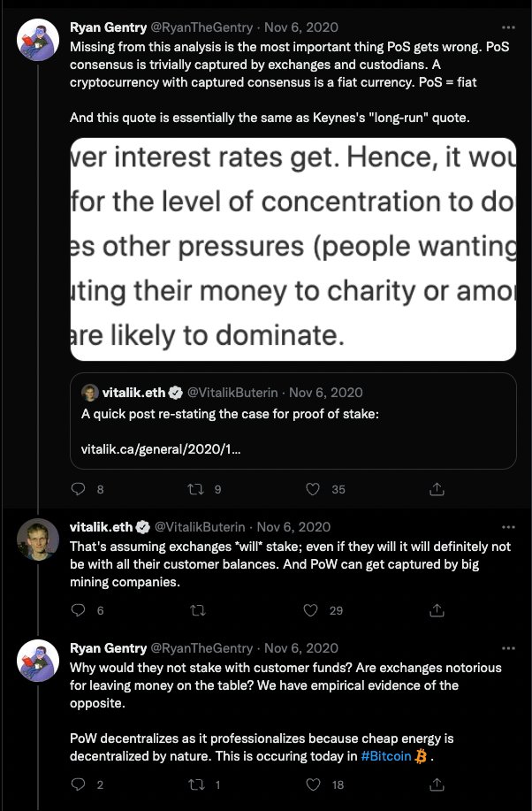Viewport: 532px width, 811px height.
Task: Open Ryan Gentry's avatar on the first tweet
Action: [38, 40]
